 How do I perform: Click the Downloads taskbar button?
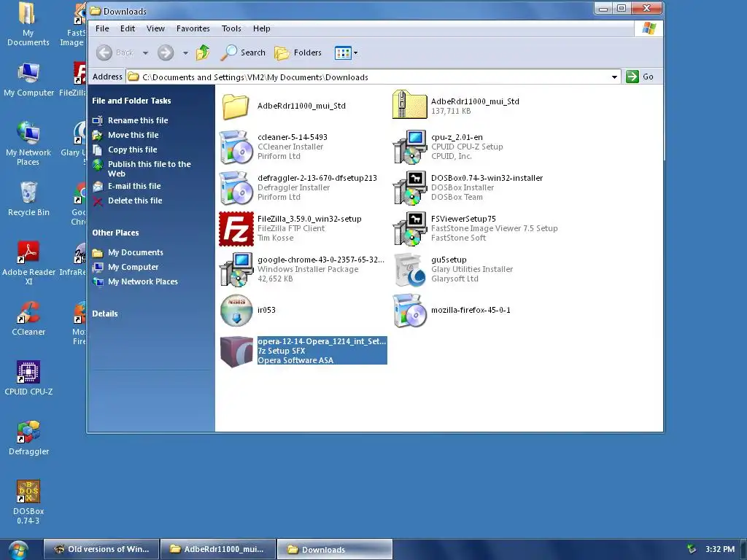[335, 549]
